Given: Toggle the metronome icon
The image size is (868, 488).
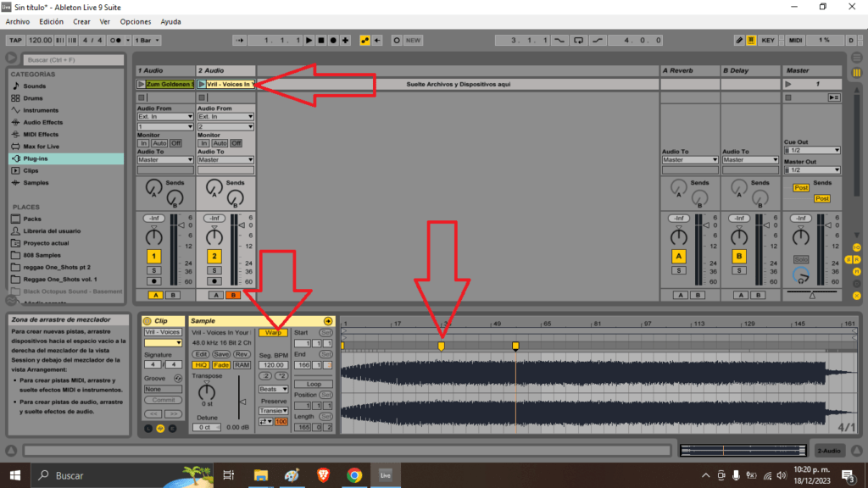Looking at the screenshot, I should pyautogui.click(x=116, y=41).
